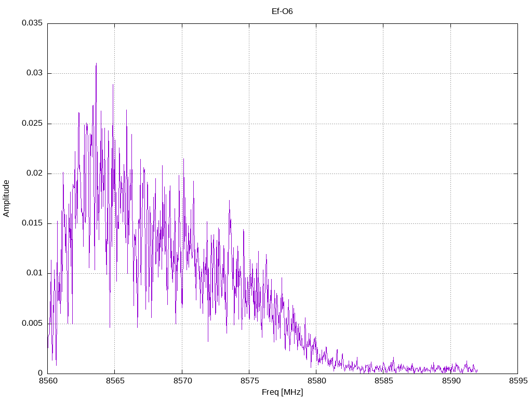The width and height of the screenshot is (532, 399).
Task: Click the x-axis tick label 8565
Action: tap(115, 381)
